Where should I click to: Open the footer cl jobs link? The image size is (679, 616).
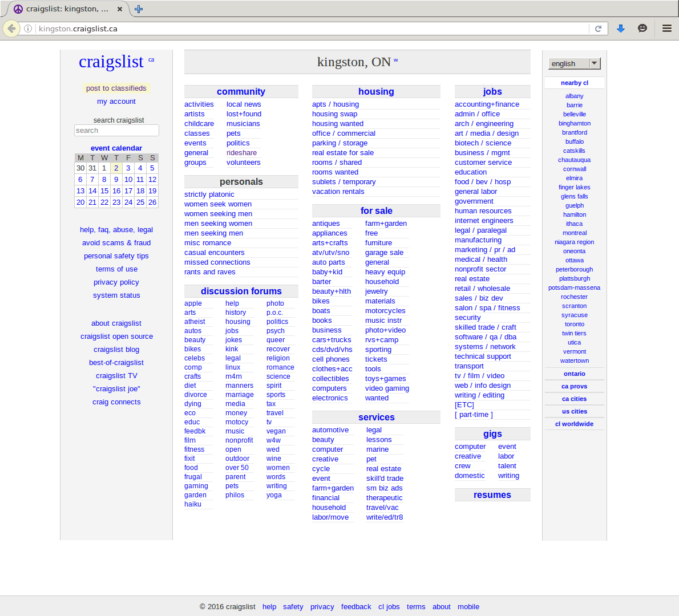389,606
